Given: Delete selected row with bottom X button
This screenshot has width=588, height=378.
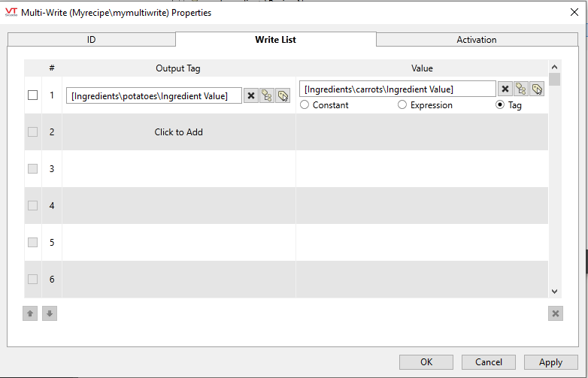Looking at the screenshot, I should tap(556, 313).
